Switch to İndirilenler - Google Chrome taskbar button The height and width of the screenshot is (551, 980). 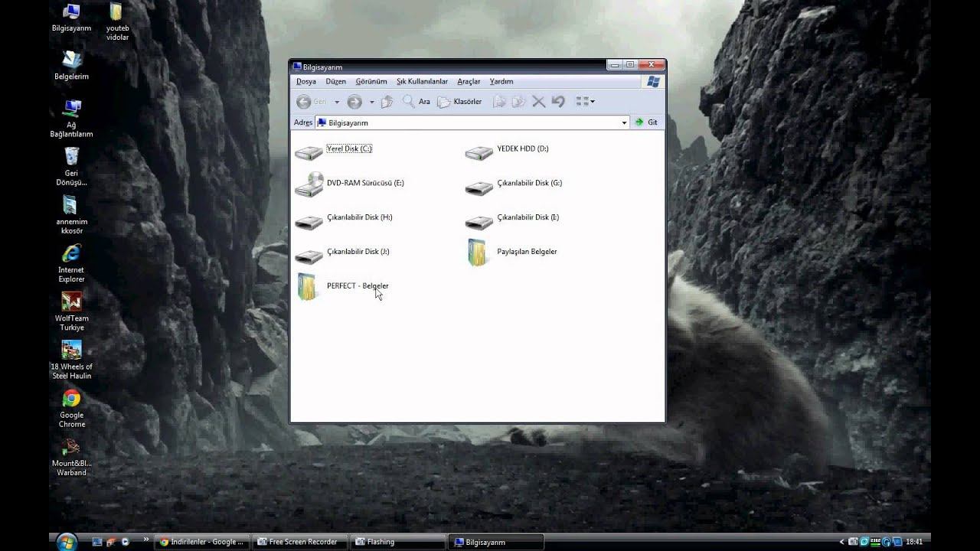pos(202,542)
